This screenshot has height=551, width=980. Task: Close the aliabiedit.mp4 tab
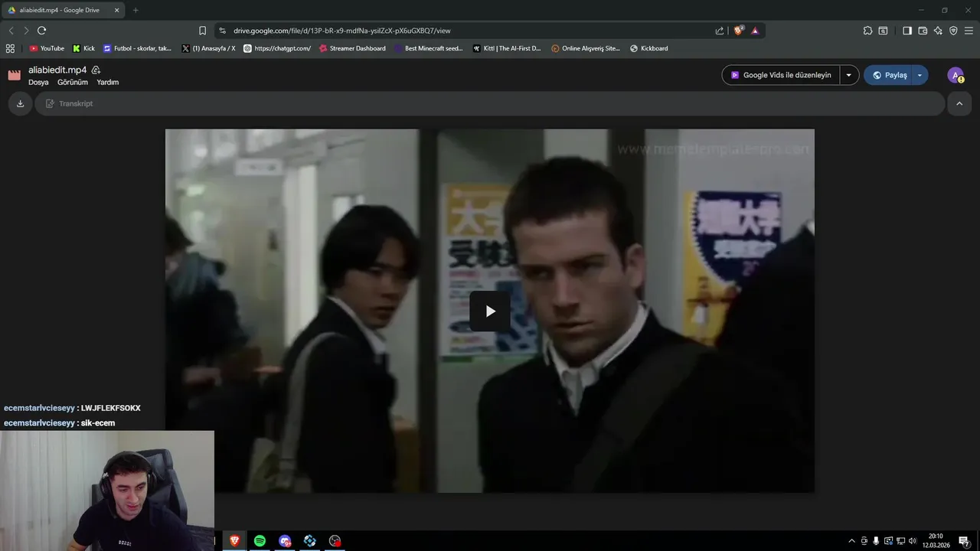(x=117, y=10)
